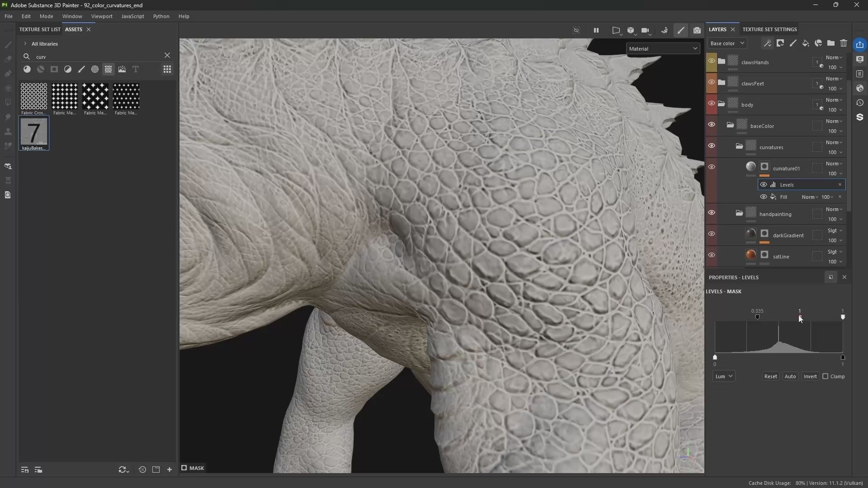Import resources plus icon in Assets panel
This screenshot has width=868, height=488.
click(x=170, y=470)
